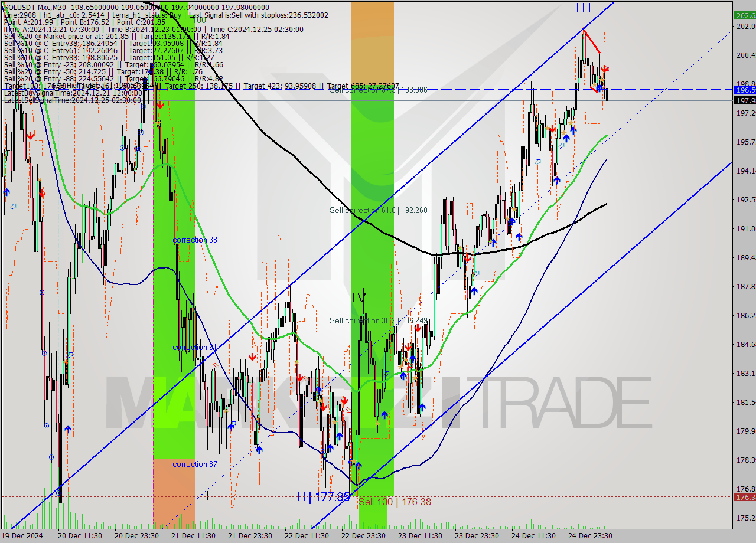Click the 'I V' wave label
Image resolution: width=756 pixels, height=543 pixels.
[x=358, y=297]
